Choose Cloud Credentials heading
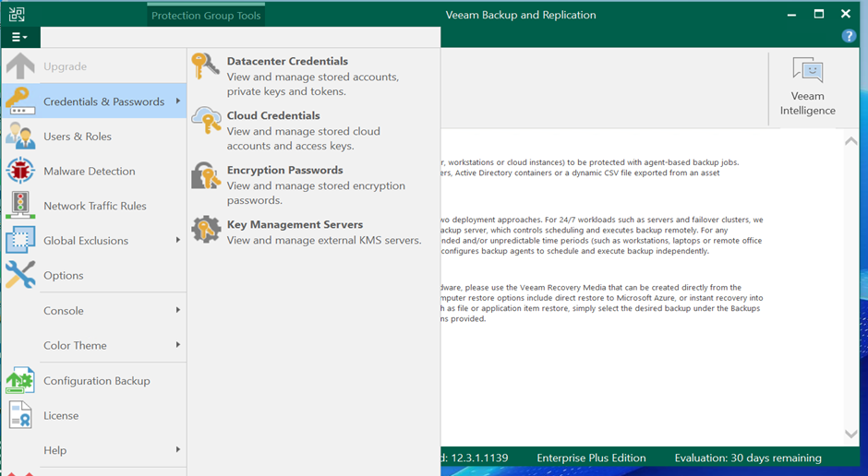 tap(273, 115)
